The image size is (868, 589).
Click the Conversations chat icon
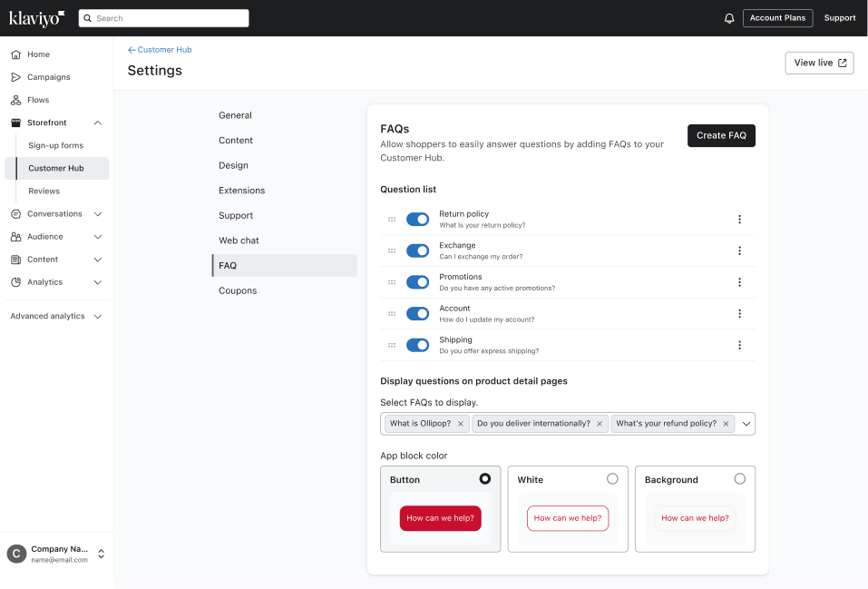[x=16, y=214]
